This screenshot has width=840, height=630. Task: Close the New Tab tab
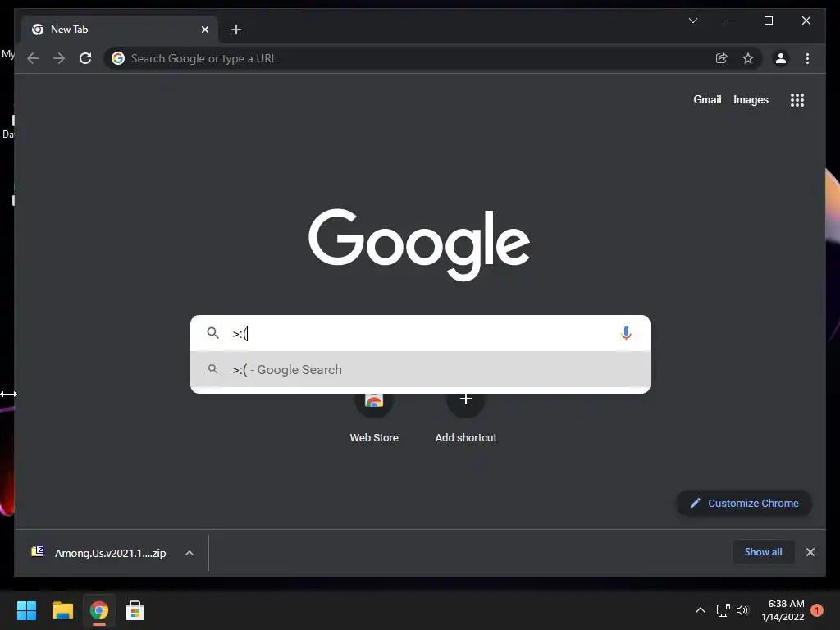pos(204,30)
